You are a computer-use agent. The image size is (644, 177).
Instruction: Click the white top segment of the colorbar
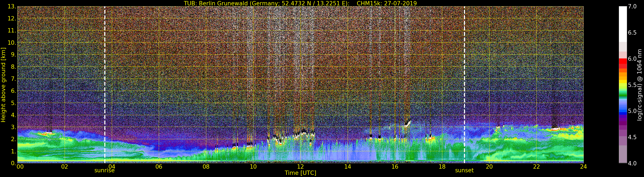[623, 24]
